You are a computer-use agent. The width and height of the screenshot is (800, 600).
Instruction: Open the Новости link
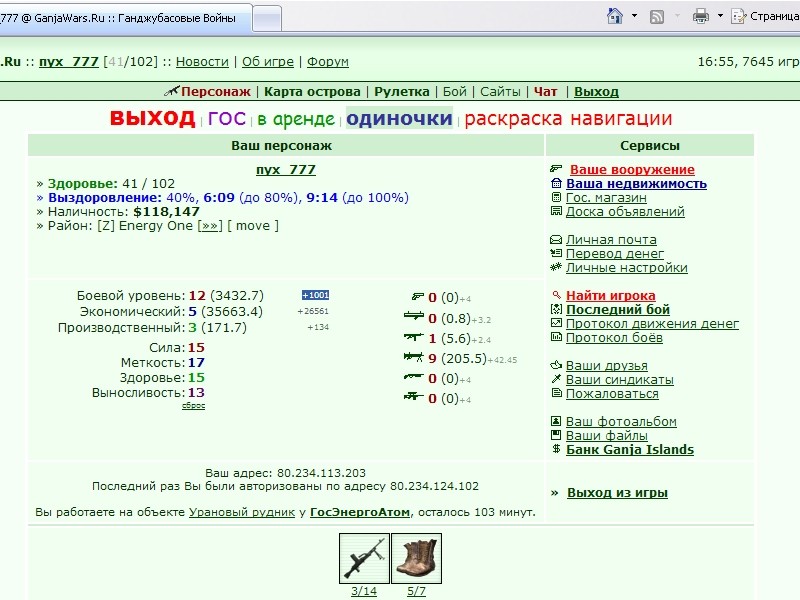[202, 62]
